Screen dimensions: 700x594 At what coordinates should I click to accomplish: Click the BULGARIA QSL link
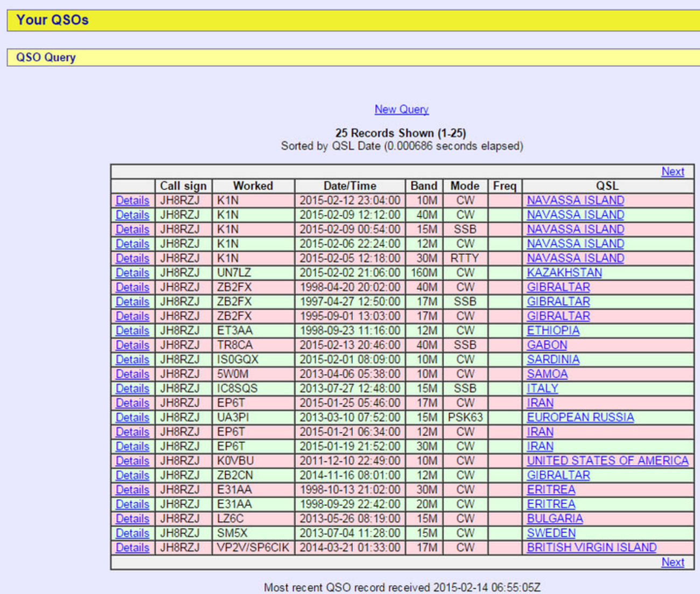555,519
